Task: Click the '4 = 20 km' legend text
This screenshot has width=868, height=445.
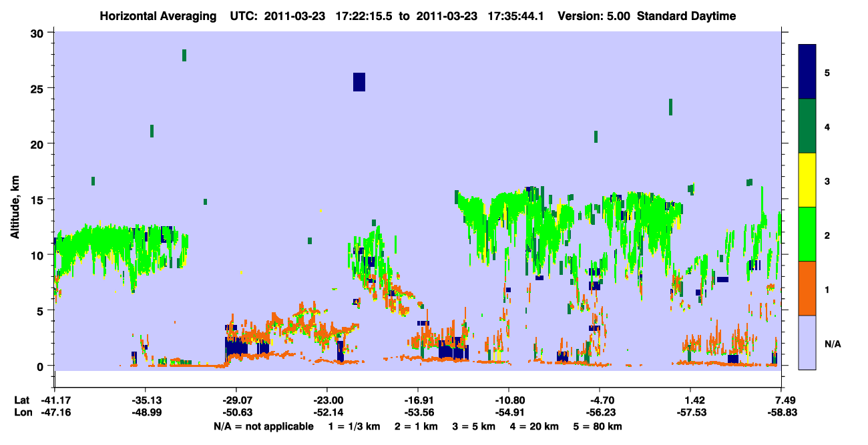Action: pyautogui.click(x=533, y=426)
